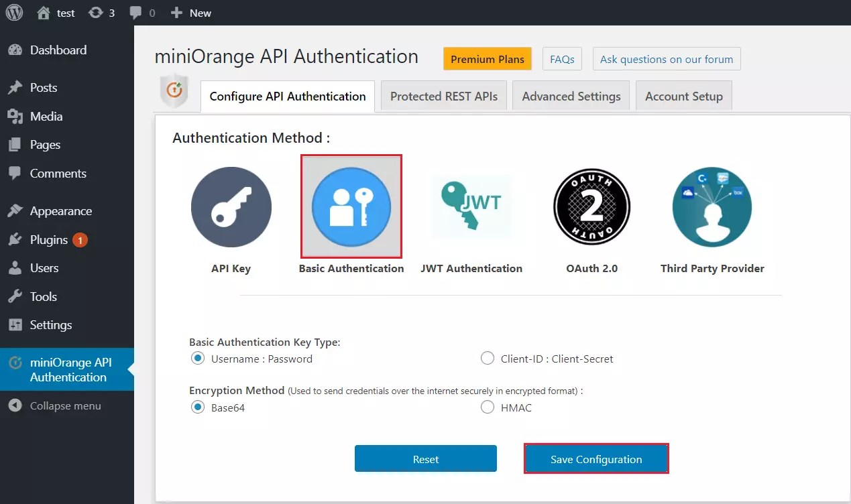
Task: Open Configure API Authentication tab
Action: coord(288,97)
